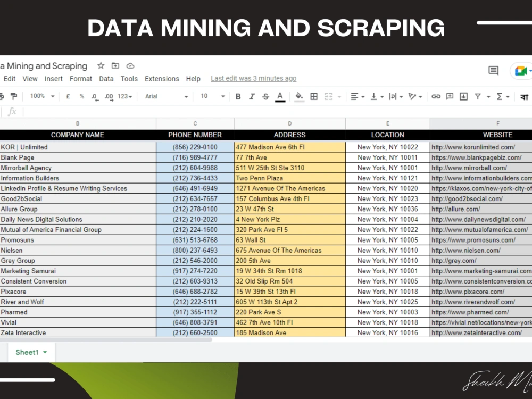Open Last edit was 3 minutes ago
The image size is (532, 399).
coord(253,78)
